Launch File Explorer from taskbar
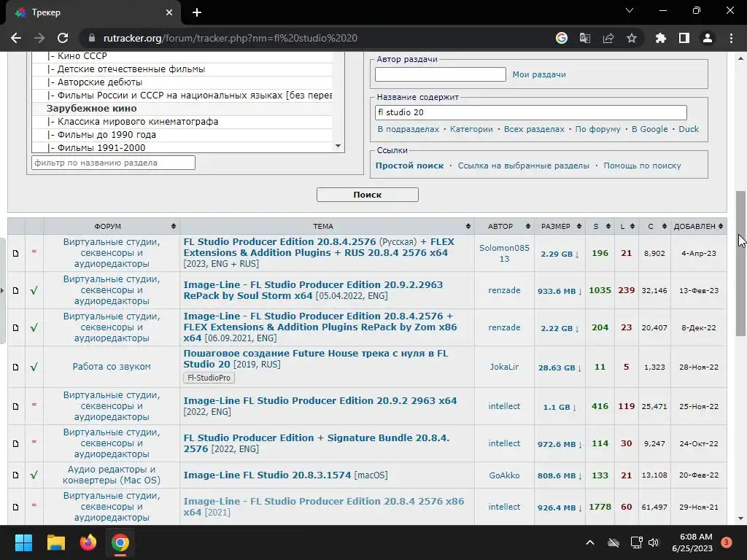 [x=55, y=542]
